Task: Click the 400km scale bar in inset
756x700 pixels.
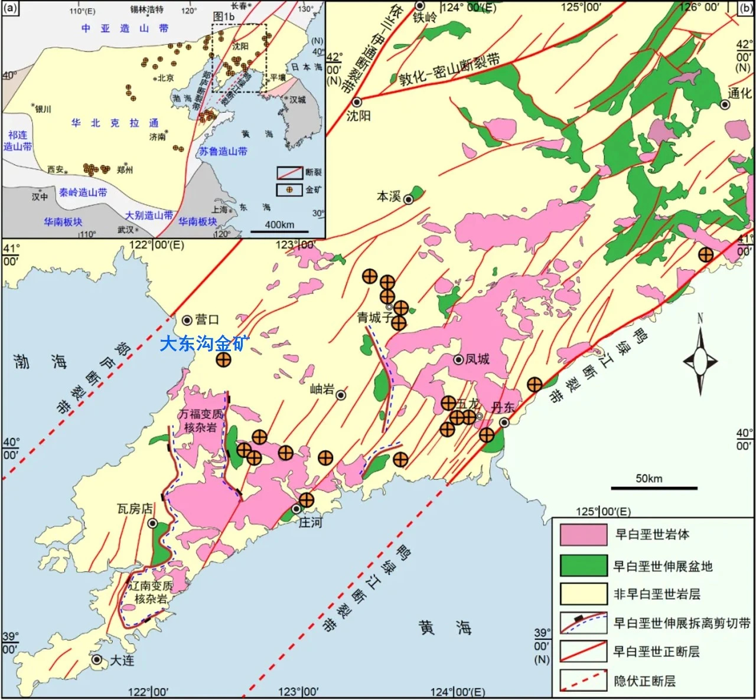Action: coord(280,231)
